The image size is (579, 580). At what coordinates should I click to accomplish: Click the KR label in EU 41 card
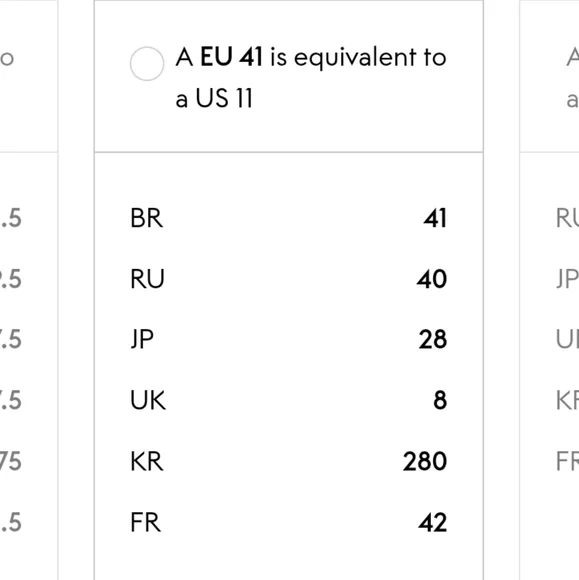[x=147, y=461]
